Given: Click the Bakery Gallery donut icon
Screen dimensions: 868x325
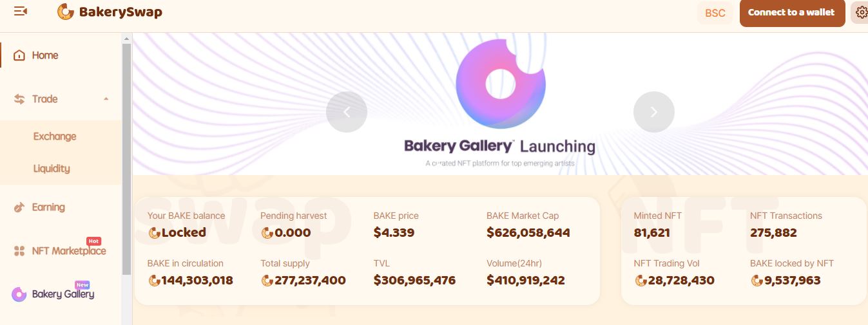Looking at the screenshot, I should [x=19, y=294].
